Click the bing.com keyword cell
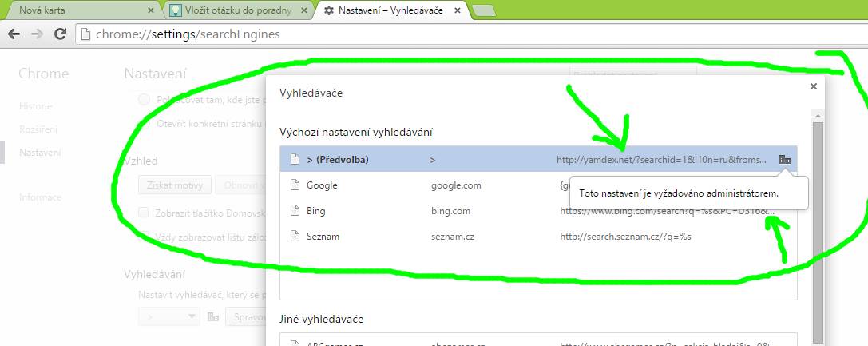This screenshot has width=868, height=346. click(450, 211)
